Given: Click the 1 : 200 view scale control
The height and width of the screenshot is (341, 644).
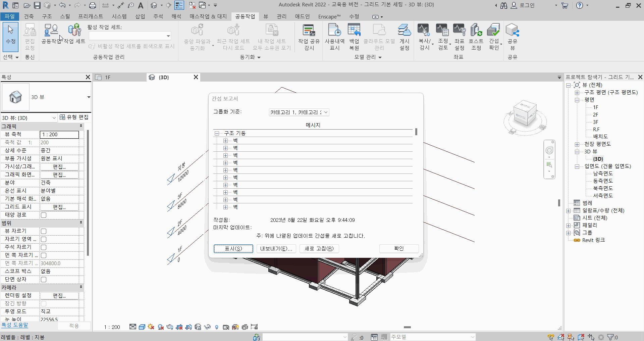Looking at the screenshot, I should (112, 327).
